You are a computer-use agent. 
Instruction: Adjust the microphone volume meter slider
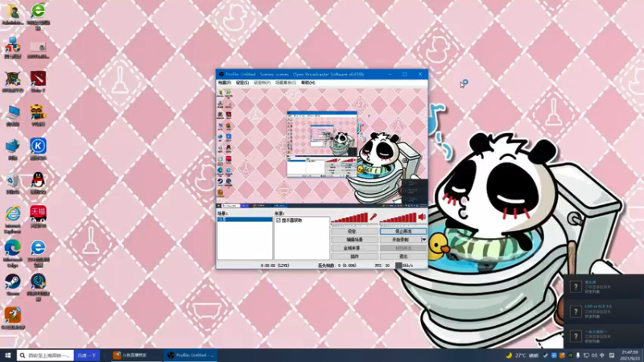350,218
